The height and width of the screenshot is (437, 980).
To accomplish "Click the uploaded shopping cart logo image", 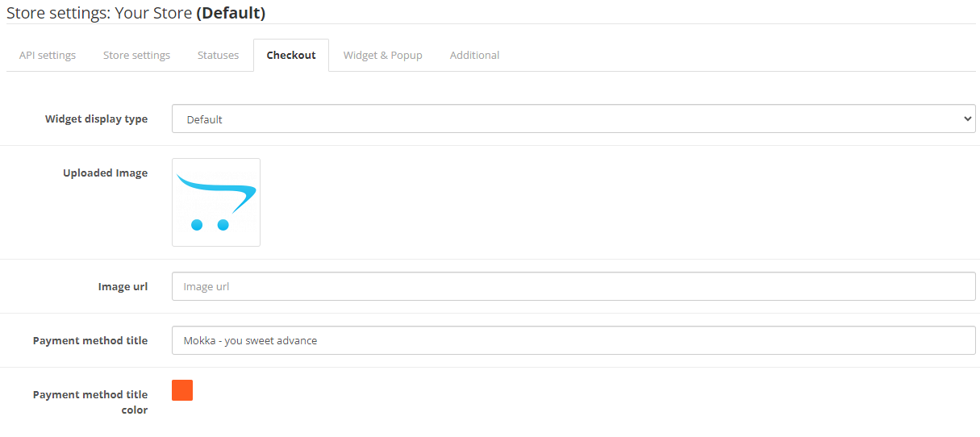I will 216,202.
